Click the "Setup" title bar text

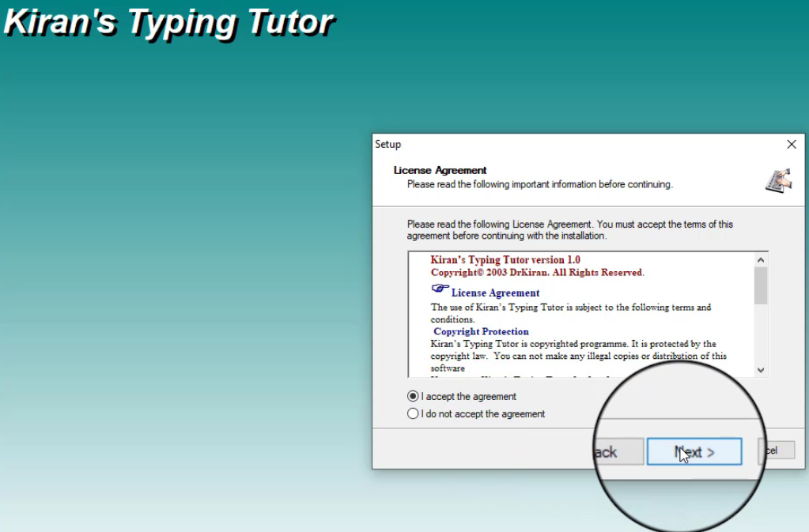[388, 145]
